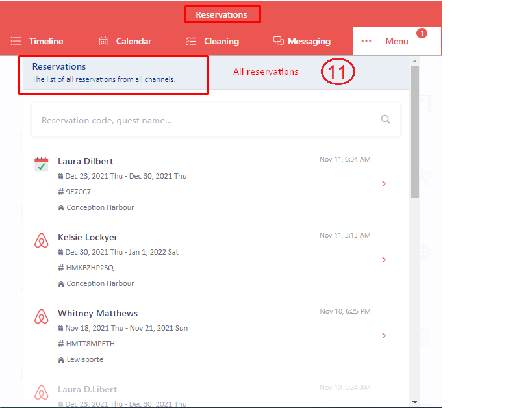Click the booking icon beside Laura Dilbert
The height and width of the screenshot is (408, 532).
42,164
